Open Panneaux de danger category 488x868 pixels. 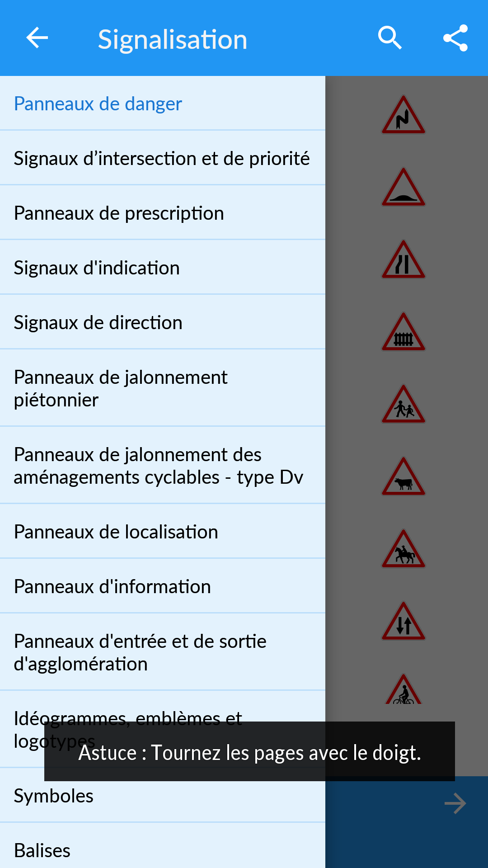[x=163, y=104]
